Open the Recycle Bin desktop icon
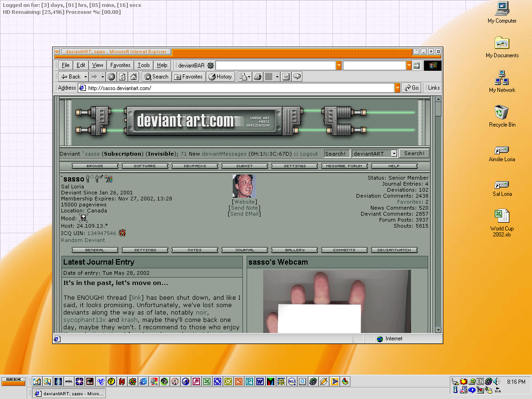The width and height of the screenshot is (532, 399). [502, 113]
